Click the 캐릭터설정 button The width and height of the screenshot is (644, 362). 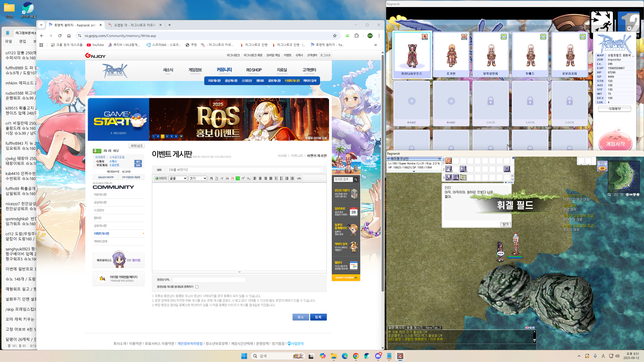tap(137, 146)
